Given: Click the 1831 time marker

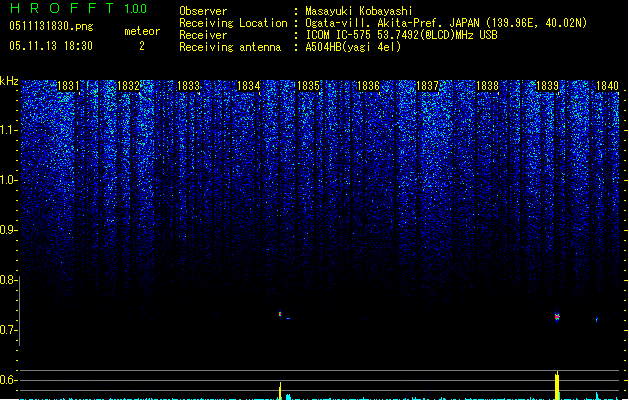Looking at the screenshot, I should point(68,86).
